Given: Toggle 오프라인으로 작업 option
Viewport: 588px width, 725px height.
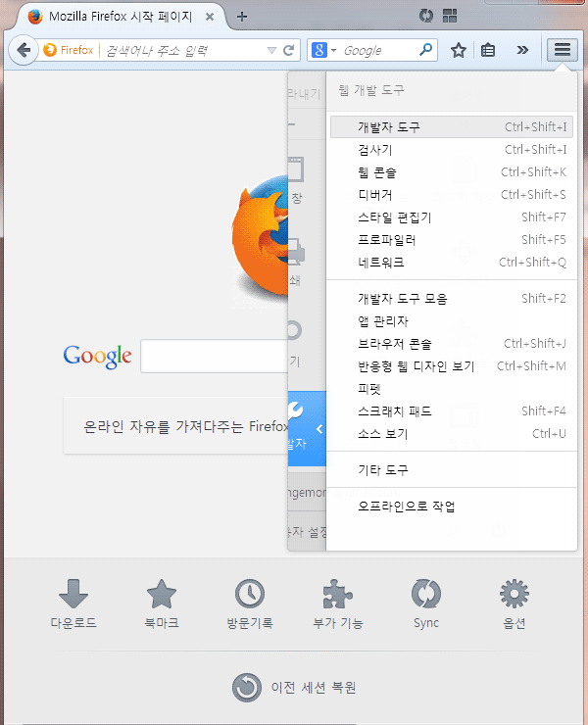Looking at the screenshot, I should (x=452, y=507).
